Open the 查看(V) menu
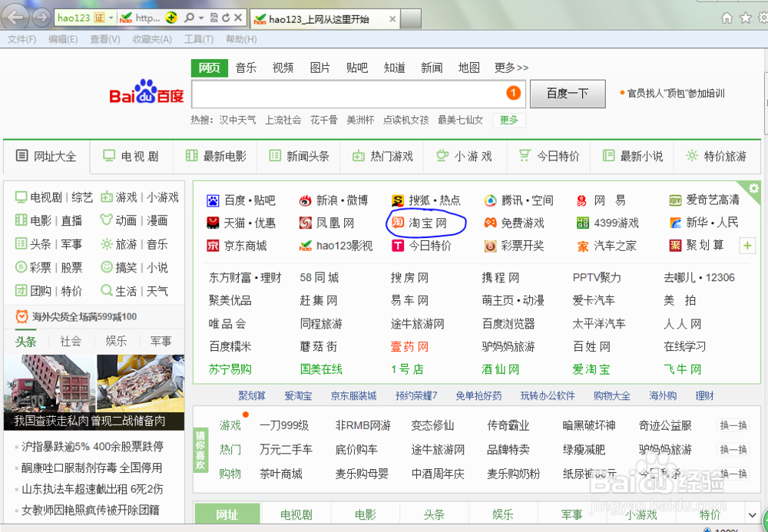 tap(104, 39)
